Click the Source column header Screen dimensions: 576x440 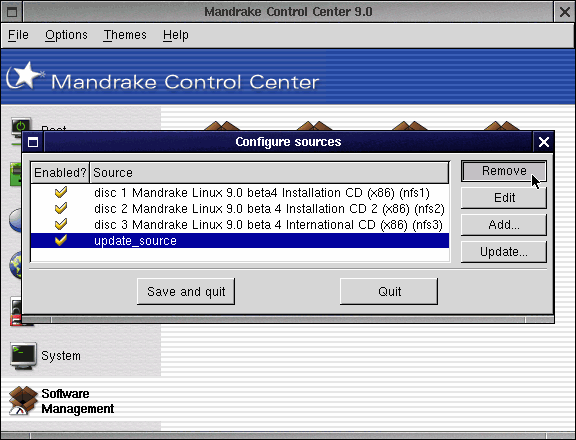click(269, 173)
